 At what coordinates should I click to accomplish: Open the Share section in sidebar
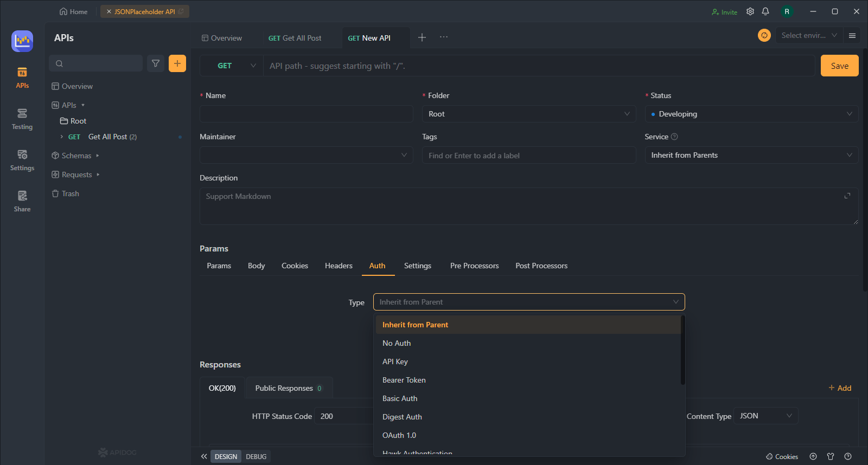pos(22,202)
